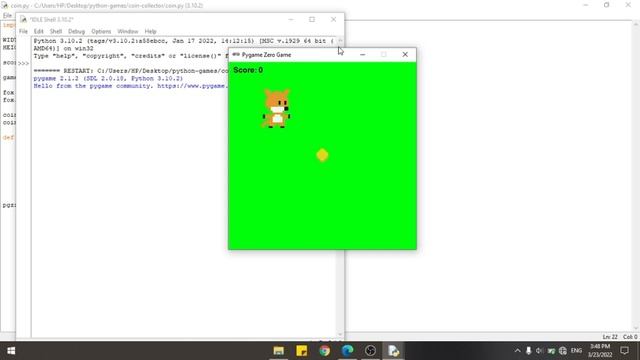
Task: Click the fox sprite in the Pygame Zero Game
Action: pyautogui.click(x=276, y=109)
